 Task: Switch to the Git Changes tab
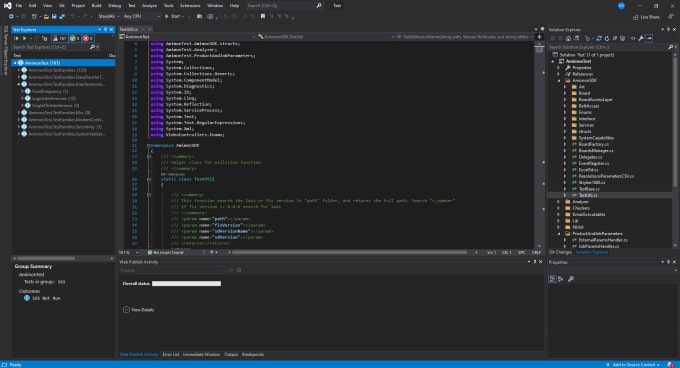click(x=560, y=252)
